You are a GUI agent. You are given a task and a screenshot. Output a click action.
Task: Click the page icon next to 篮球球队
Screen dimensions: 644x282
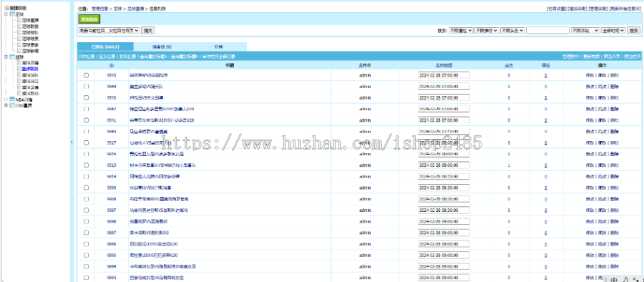coord(19,75)
